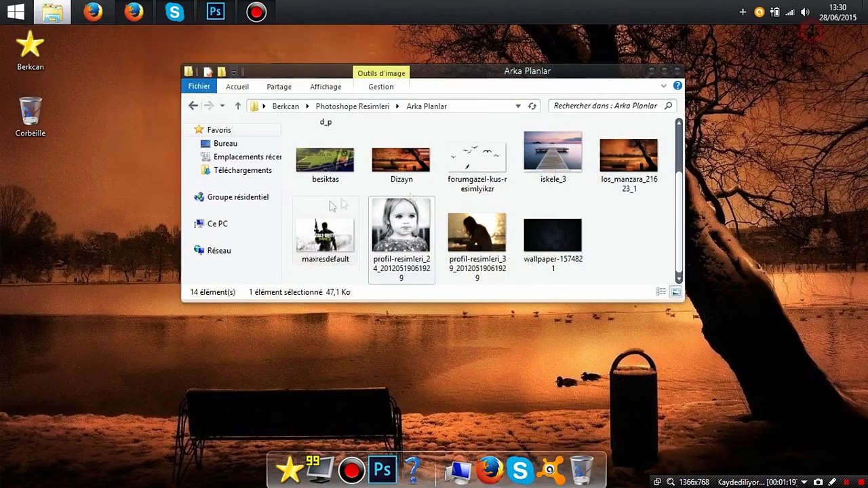Switch to details view layout
Screen dimensions: 868x488
[x=661, y=292]
